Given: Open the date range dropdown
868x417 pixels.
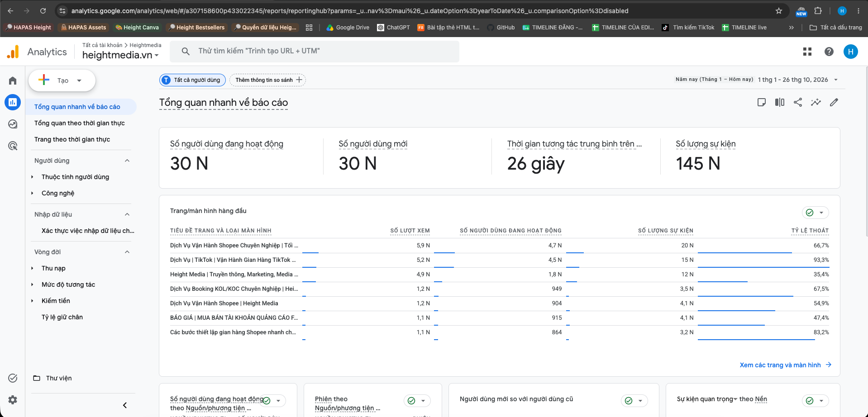Looking at the screenshot, I should pyautogui.click(x=797, y=80).
